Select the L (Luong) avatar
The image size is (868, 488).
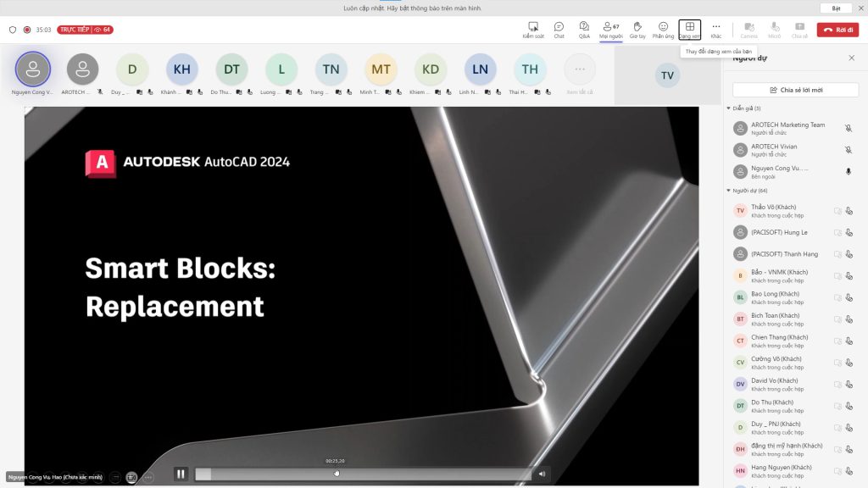281,69
